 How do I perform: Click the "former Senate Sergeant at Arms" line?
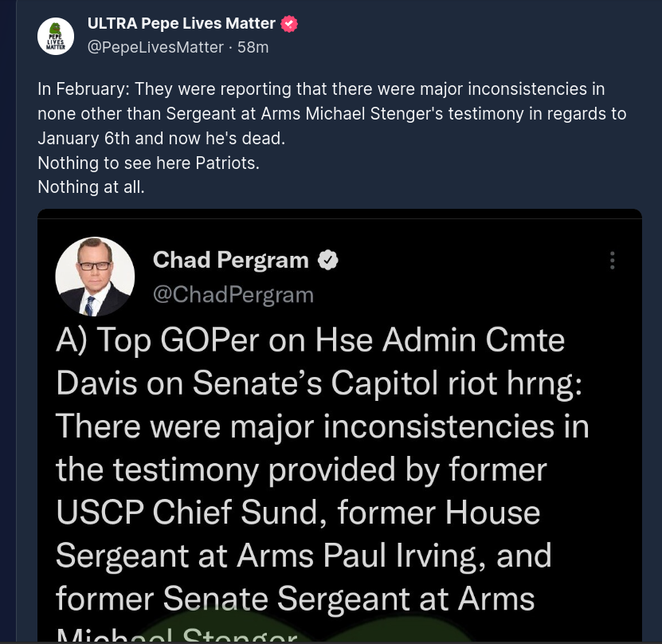coord(295,599)
